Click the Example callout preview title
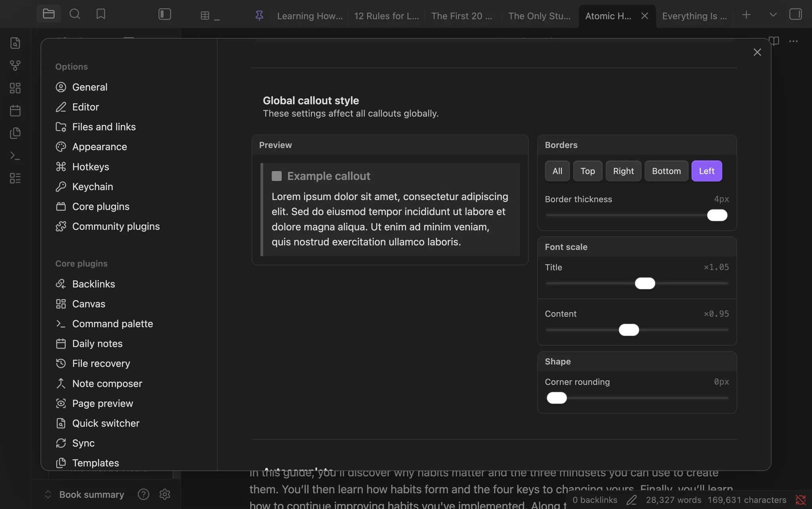Viewport: 812px width, 509px height. click(329, 176)
